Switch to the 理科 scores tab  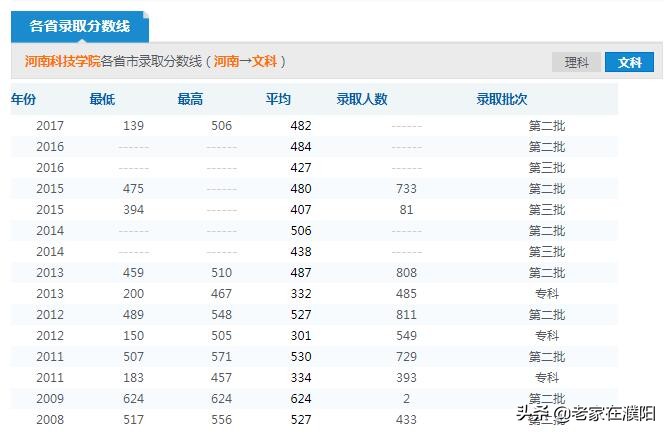pyautogui.click(x=576, y=62)
